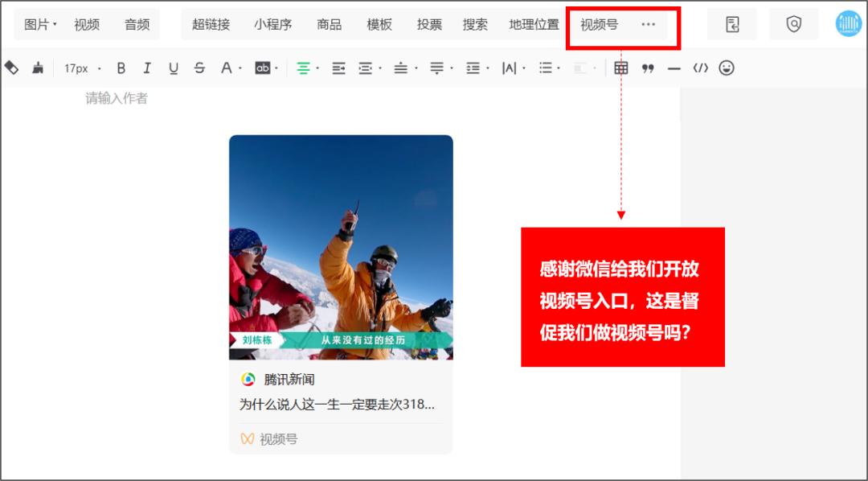Screen dimensions: 868x481
Task: Click the line height icon
Action: (x=473, y=68)
